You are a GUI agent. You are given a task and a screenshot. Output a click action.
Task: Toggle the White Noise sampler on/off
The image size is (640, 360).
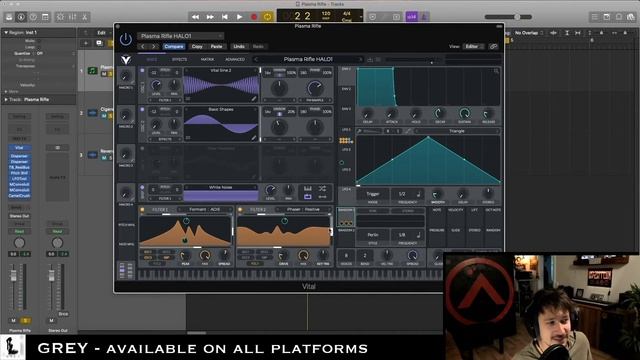142,187
